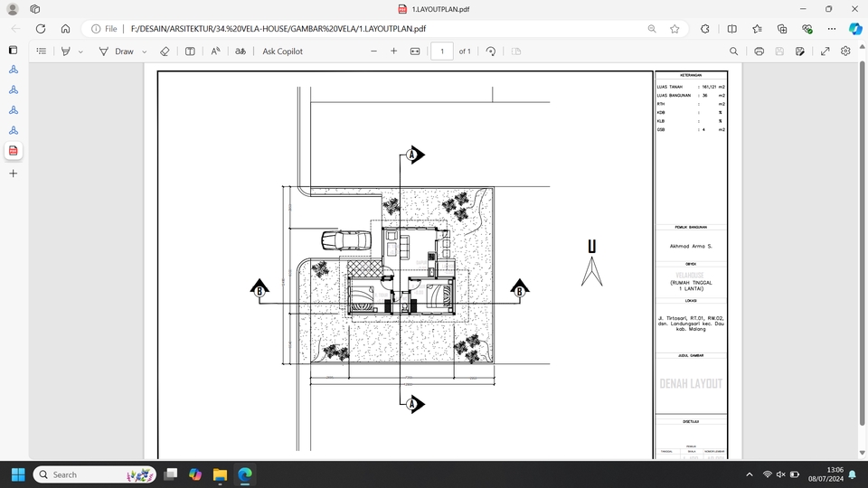Open the browser zoom indicator in the address bar
Screen dimensions: 868x488
pos(652,29)
